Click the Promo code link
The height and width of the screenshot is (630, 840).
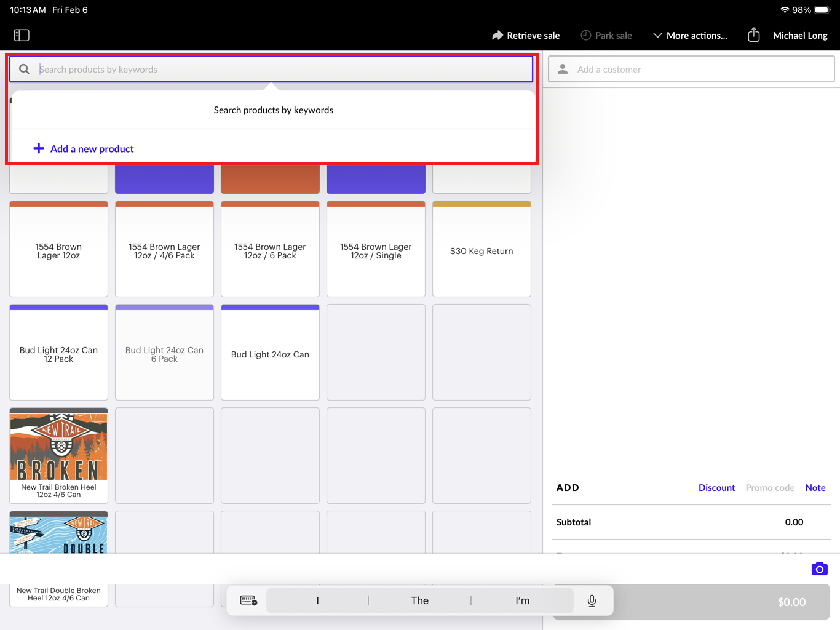[770, 487]
